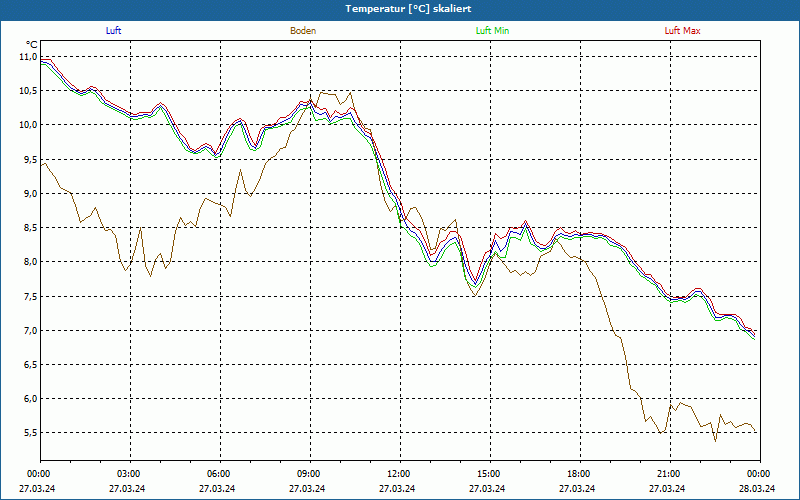Click the 6,0 y-axis value
800x500 pixels.
point(31,399)
